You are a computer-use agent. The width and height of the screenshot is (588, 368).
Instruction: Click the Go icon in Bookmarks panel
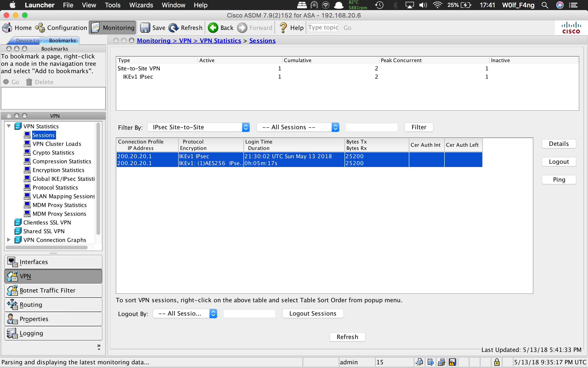click(x=6, y=82)
